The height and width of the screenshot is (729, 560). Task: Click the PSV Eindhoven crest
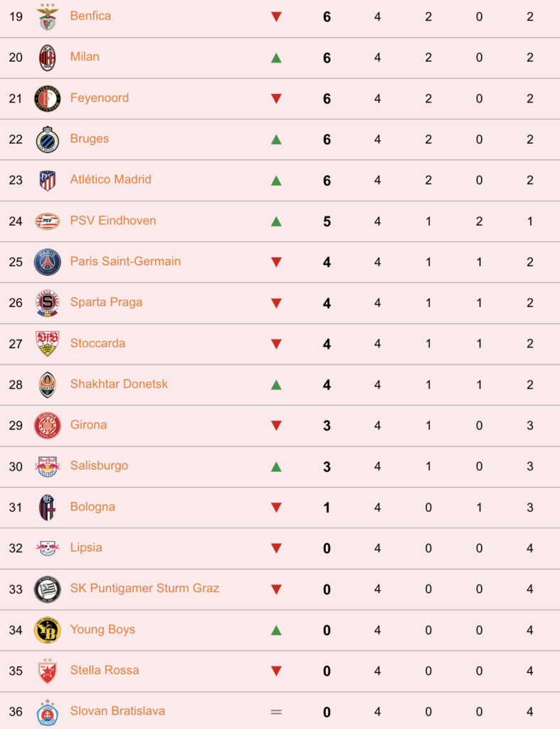coord(48,221)
